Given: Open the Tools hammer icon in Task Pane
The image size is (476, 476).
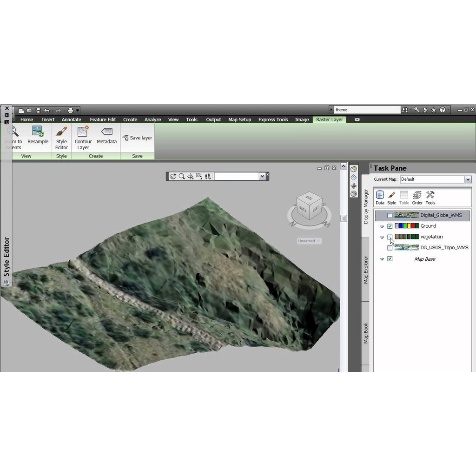Looking at the screenshot, I should [x=430, y=198].
